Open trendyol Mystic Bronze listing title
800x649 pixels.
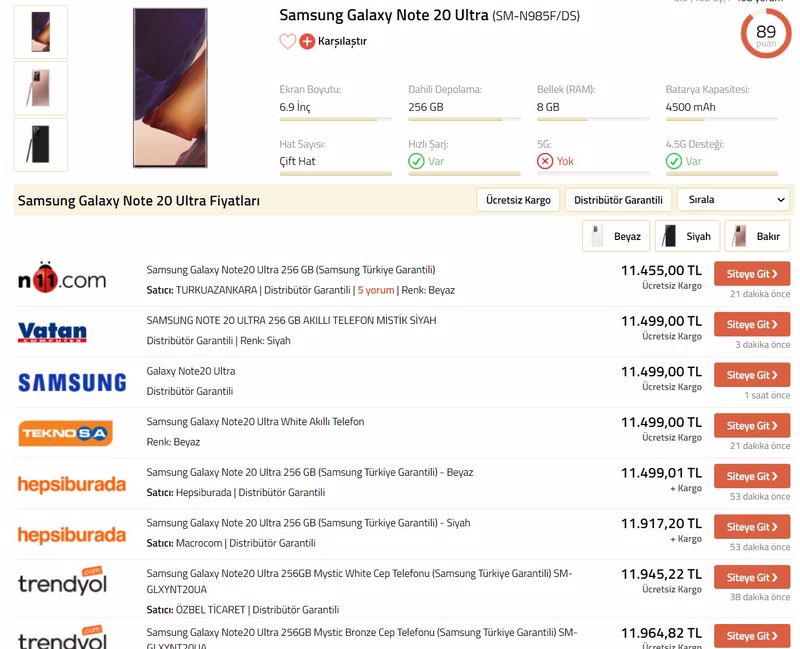coord(362,639)
